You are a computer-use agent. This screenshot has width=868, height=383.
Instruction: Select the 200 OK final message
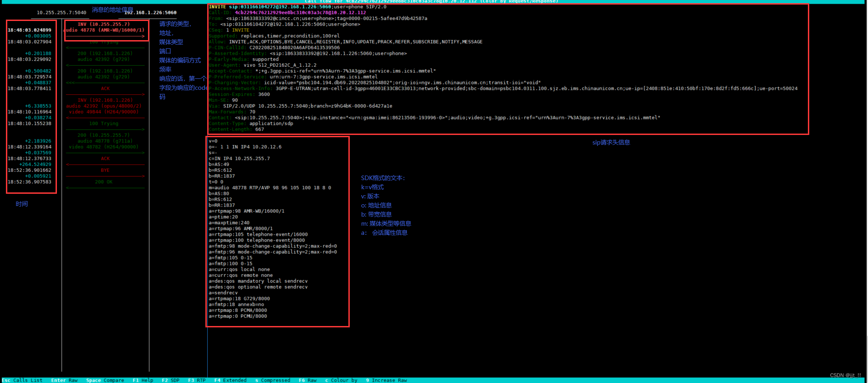[x=104, y=182]
